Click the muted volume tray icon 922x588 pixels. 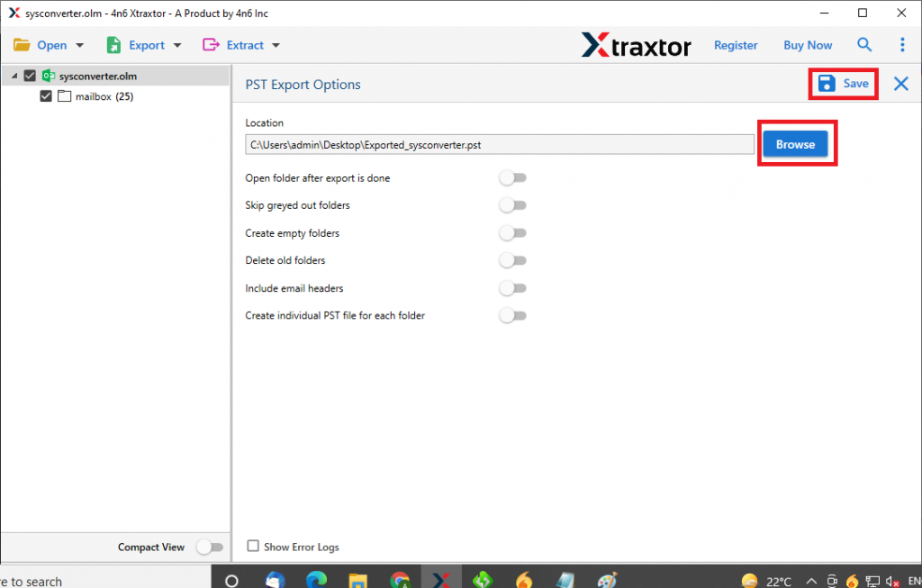892,582
